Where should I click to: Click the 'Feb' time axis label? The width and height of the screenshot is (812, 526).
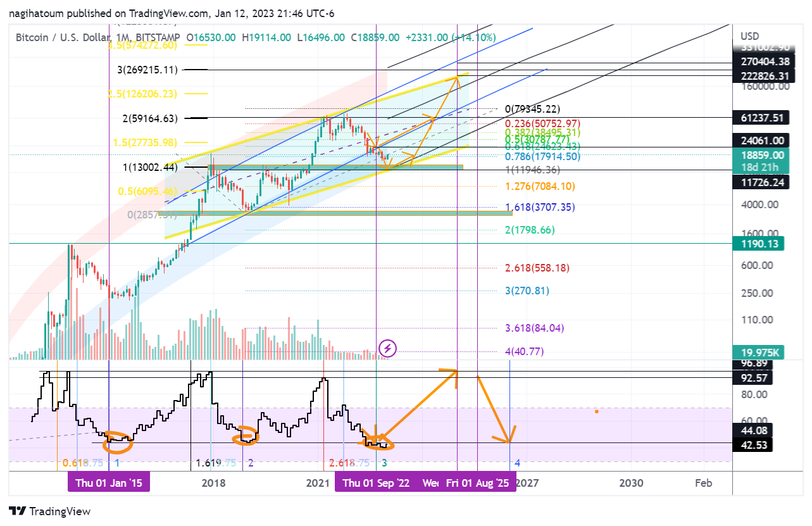click(x=704, y=483)
